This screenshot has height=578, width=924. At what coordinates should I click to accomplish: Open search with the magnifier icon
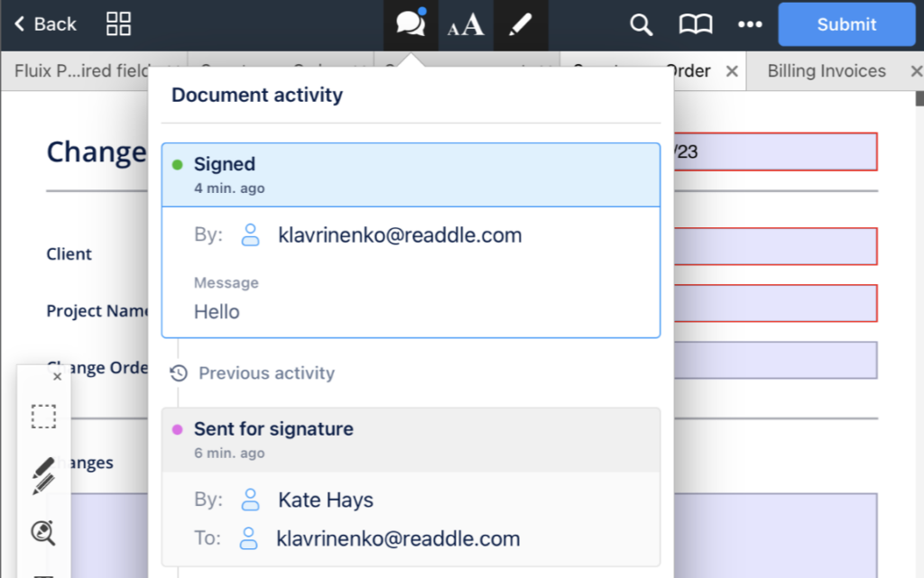click(641, 25)
